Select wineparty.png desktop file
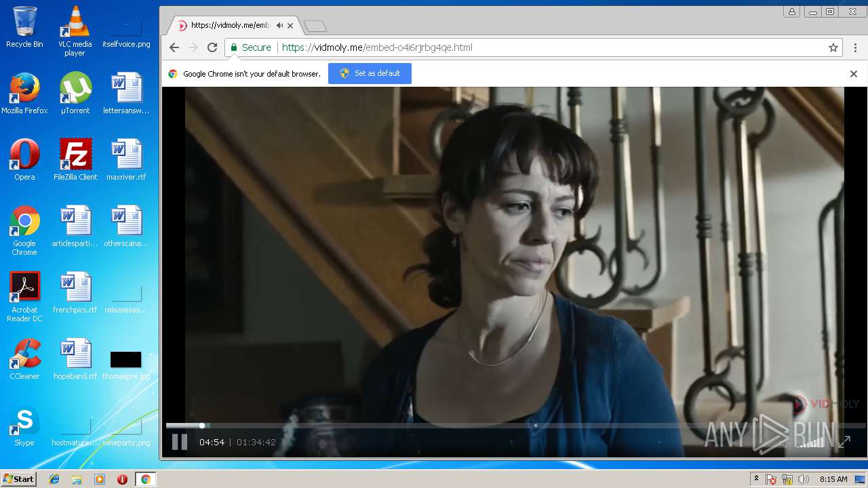This screenshot has height=488, width=868. pyautogui.click(x=126, y=431)
